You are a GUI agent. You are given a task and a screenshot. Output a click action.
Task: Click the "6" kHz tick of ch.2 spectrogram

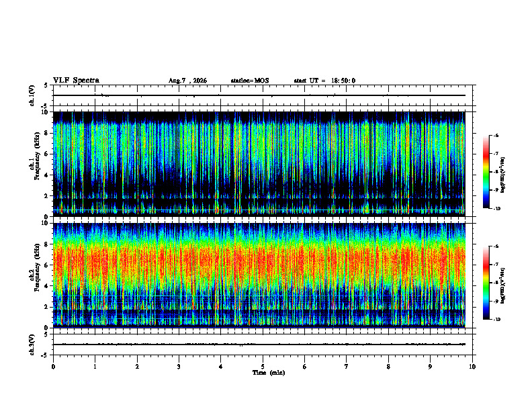[46, 265]
